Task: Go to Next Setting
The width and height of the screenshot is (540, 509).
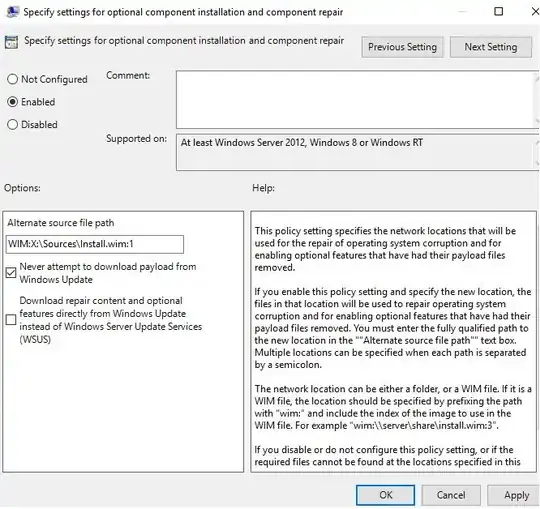Action: (491, 47)
